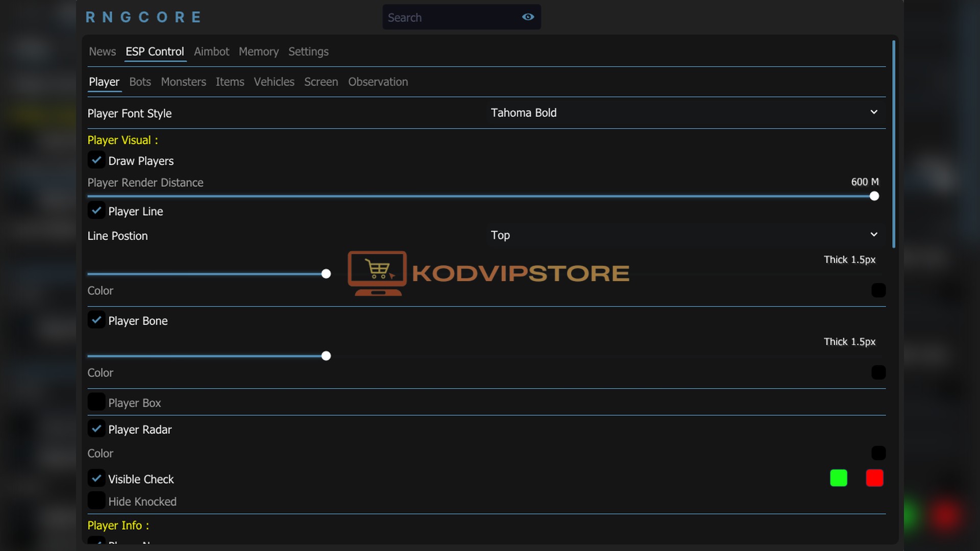
Task: Select the Observation sub-tab
Action: [378, 82]
